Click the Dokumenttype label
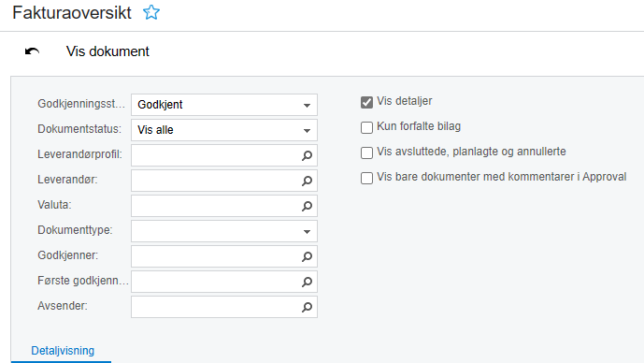The height and width of the screenshot is (363, 644). click(x=75, y=230)
